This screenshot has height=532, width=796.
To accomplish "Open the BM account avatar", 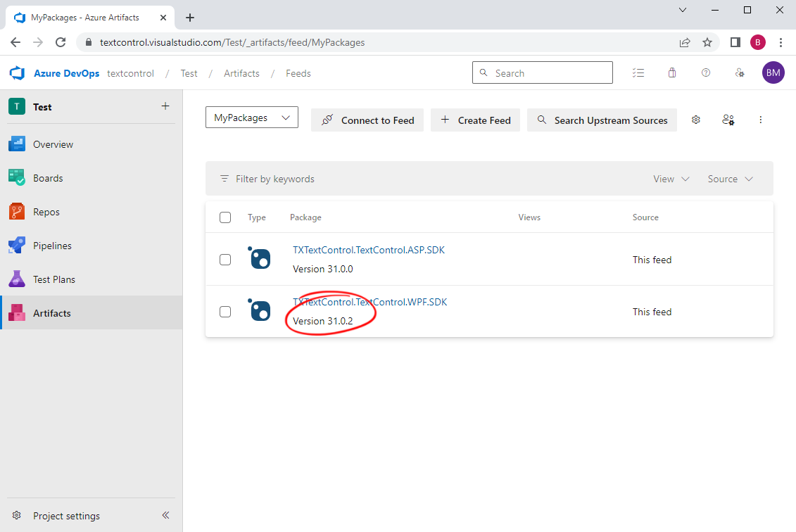I will point(773,72).
